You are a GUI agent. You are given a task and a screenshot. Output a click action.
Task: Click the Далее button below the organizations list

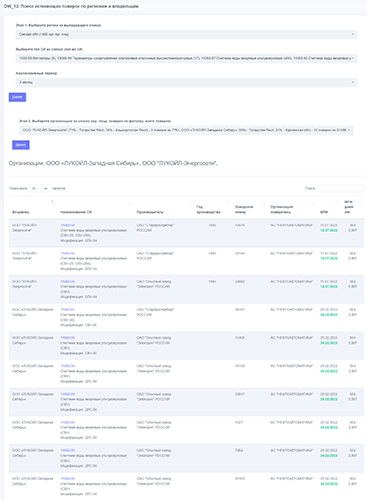pos(21,145)
